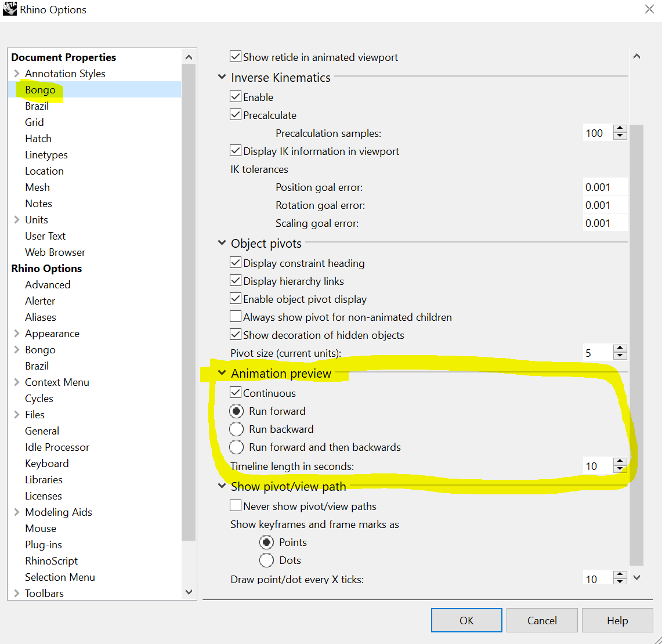Toggle Show decoration of hidden objects
This screenshot has width=662, height=644.
tap(236, 334)
